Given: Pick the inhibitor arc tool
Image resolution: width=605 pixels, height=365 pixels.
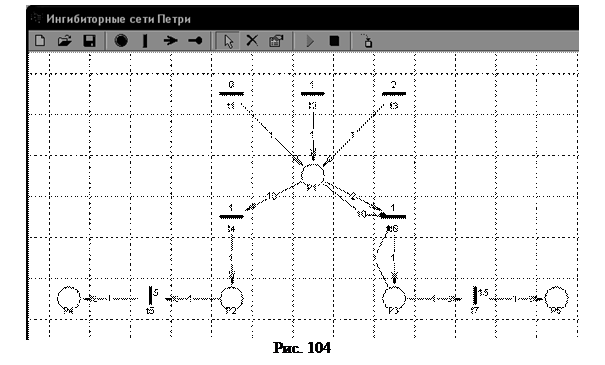Looking at the screenshot, I should click(x=195, y=41).
